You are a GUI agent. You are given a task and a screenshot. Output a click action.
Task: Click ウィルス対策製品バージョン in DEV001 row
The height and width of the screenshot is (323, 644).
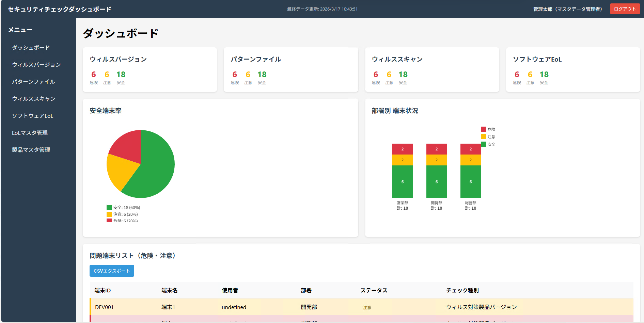(482, 307)
